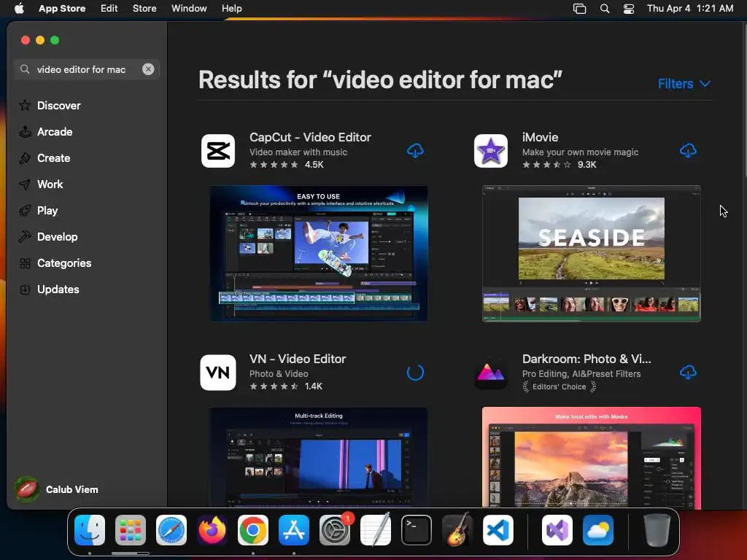Click in the search field text

pyautogui.click(x=82, y=69)
